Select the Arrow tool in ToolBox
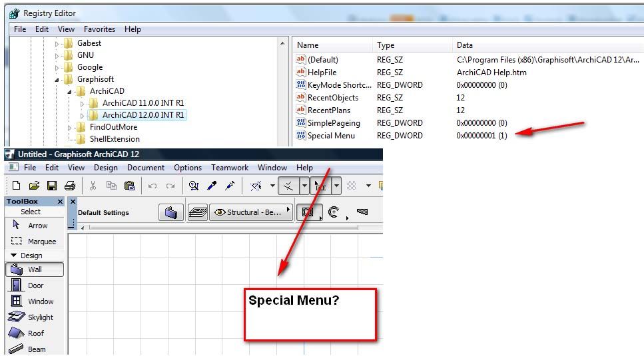644x356 pixels. [x=35, y=226]
